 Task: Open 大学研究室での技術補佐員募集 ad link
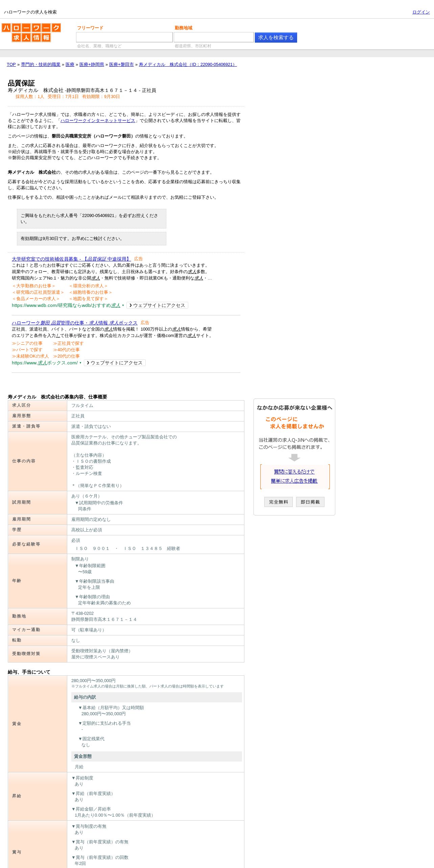click(71, 259)
